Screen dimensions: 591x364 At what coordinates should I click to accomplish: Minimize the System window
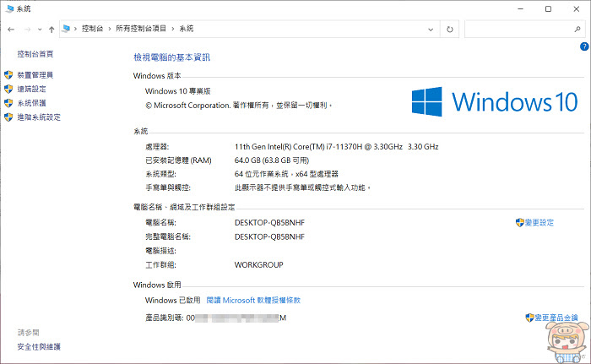(521, 8)
